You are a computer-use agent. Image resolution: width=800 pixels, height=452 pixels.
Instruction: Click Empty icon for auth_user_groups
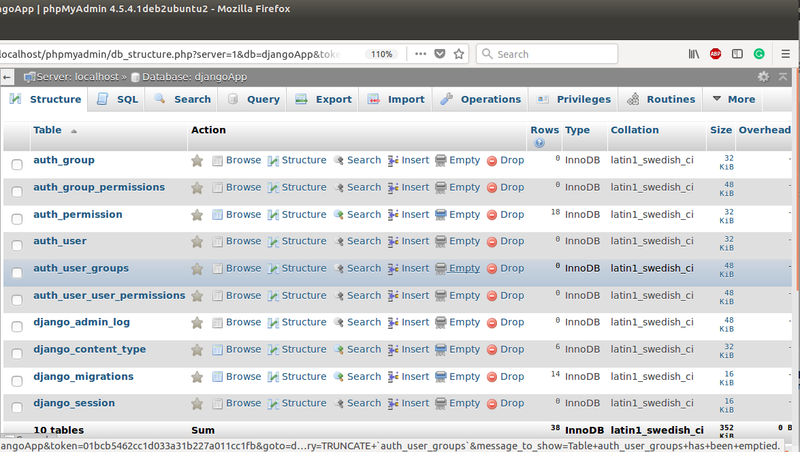tap(441, 269)
